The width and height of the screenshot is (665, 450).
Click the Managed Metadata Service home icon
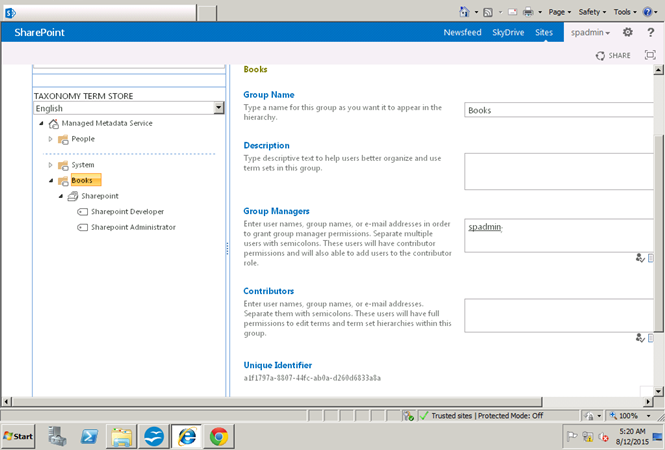pos(53,123)
